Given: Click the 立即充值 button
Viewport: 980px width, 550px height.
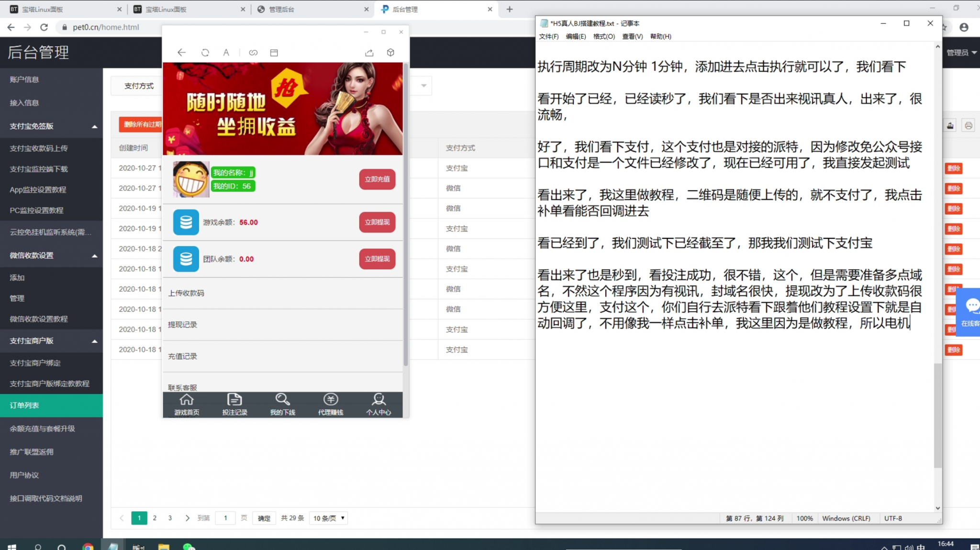Looking at the screenshot, I should pyautogui.click(x=377, y=179).
